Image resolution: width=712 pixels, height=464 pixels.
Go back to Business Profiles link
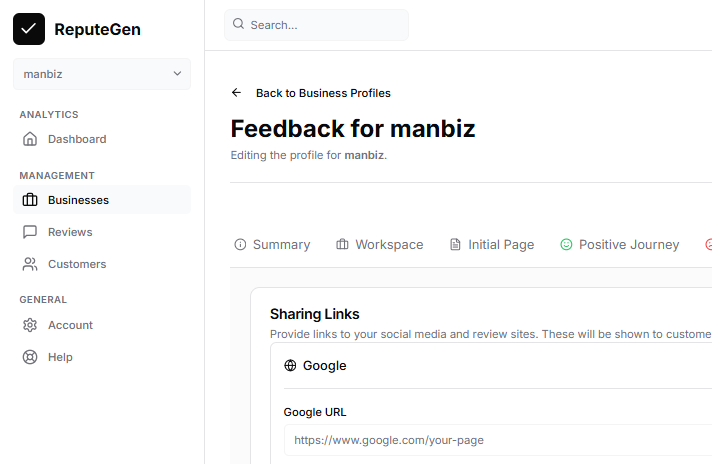(x=323, y=93)
